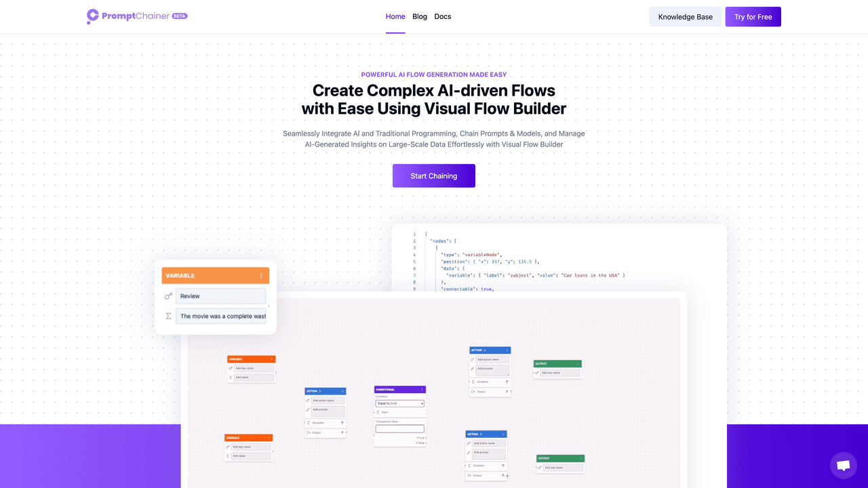The image size is (868, 488).
Task: Open the upper OUTPUT node's three-dot menu
Action: point(578,364)
